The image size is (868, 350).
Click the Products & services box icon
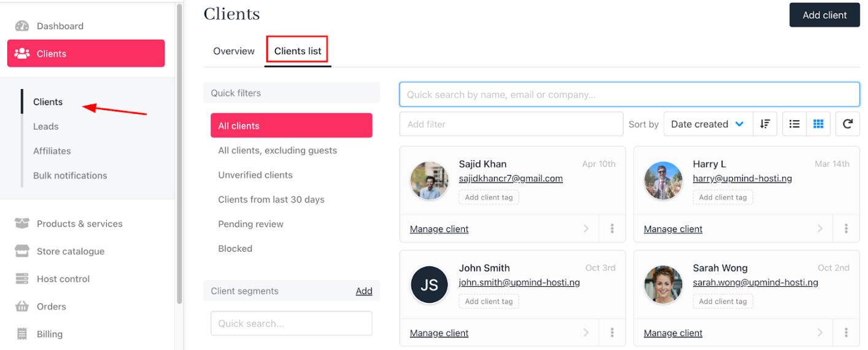22,224
